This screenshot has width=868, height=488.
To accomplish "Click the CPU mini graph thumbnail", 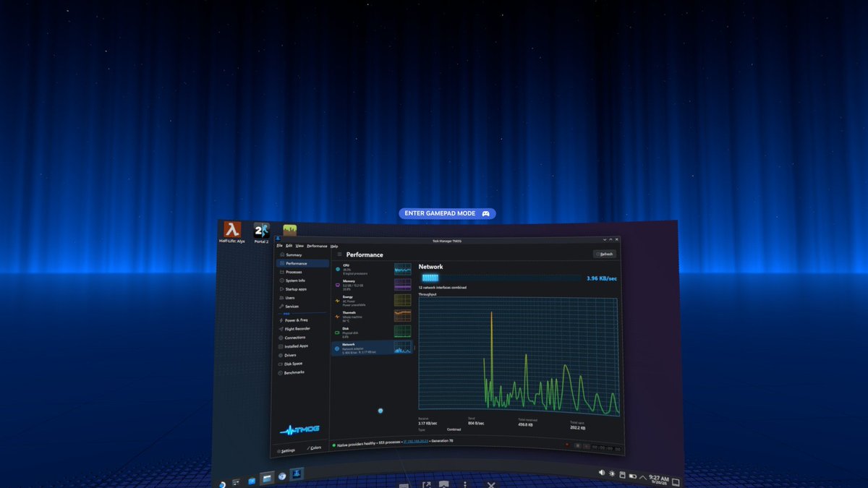I will [403, 269].
